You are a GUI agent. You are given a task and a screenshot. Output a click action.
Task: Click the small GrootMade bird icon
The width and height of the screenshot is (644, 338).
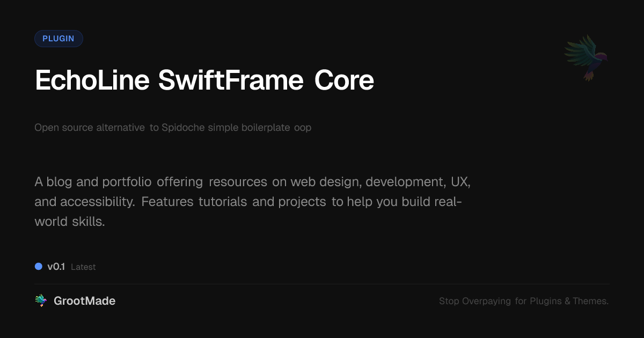[x=41, y=301]
